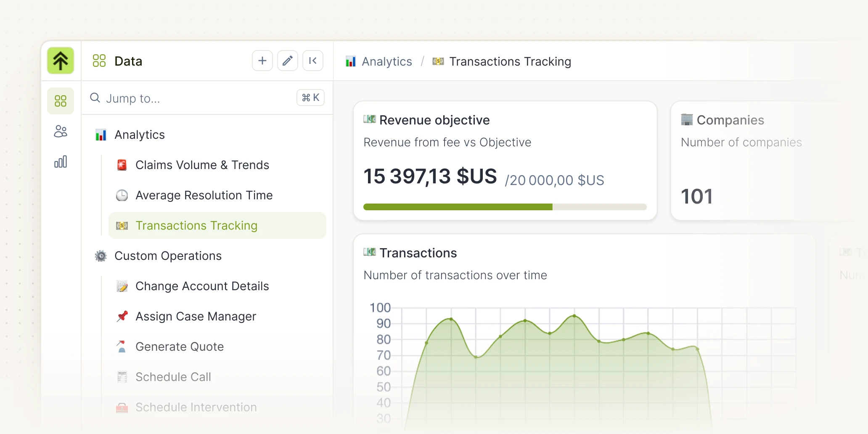This screenshot has height=434, width=868.
Task: Open the Data grid sidebar icon
Action: (61, 101)
